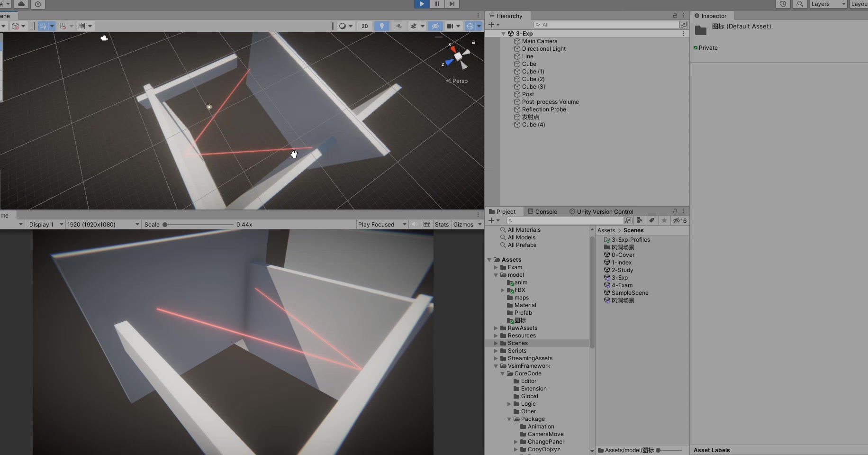This screenshot has height=455, width=868.
Task: Mute Scene view audio icon
Action: [398, 26]
